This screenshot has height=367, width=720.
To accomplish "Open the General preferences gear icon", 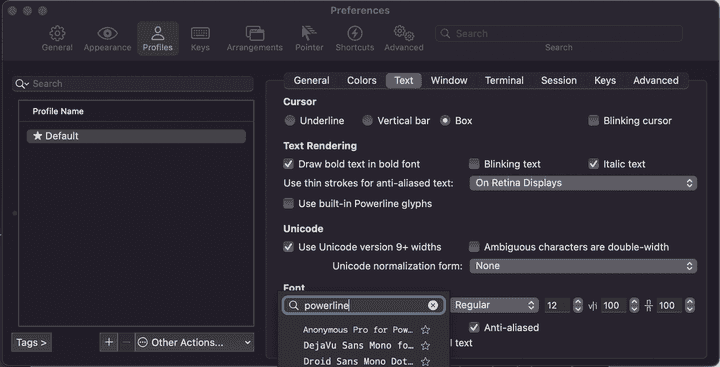I will (57, 34).
